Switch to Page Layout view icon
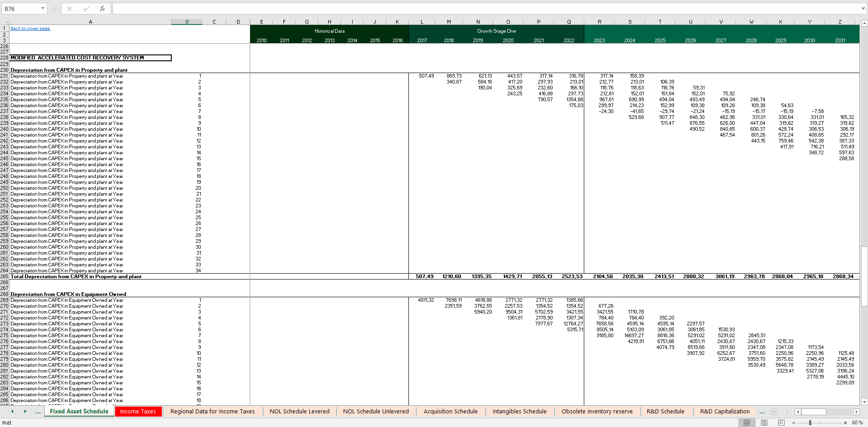 tap(764, 422)
